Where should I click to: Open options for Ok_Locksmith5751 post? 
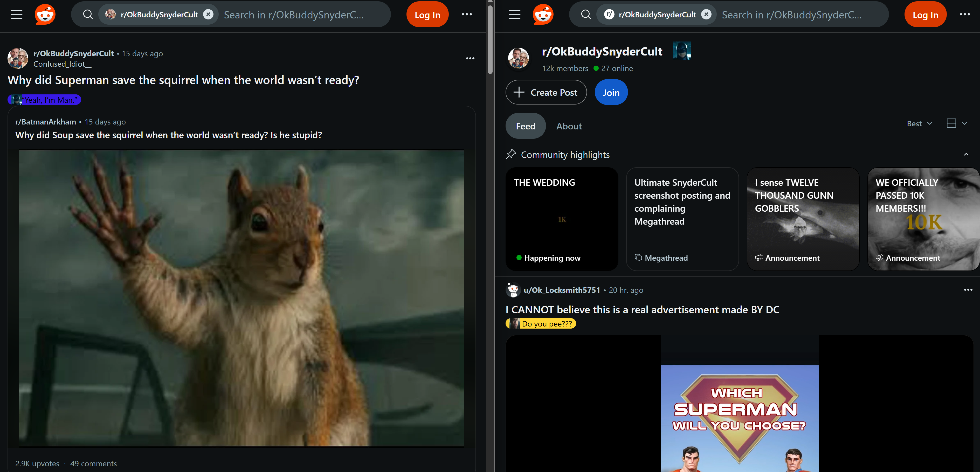[x=968, y=290]
